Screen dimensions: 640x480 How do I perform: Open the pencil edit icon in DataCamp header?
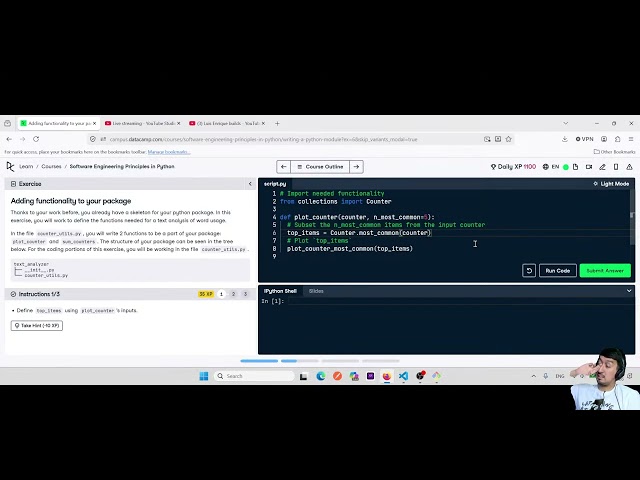(602, 167)
